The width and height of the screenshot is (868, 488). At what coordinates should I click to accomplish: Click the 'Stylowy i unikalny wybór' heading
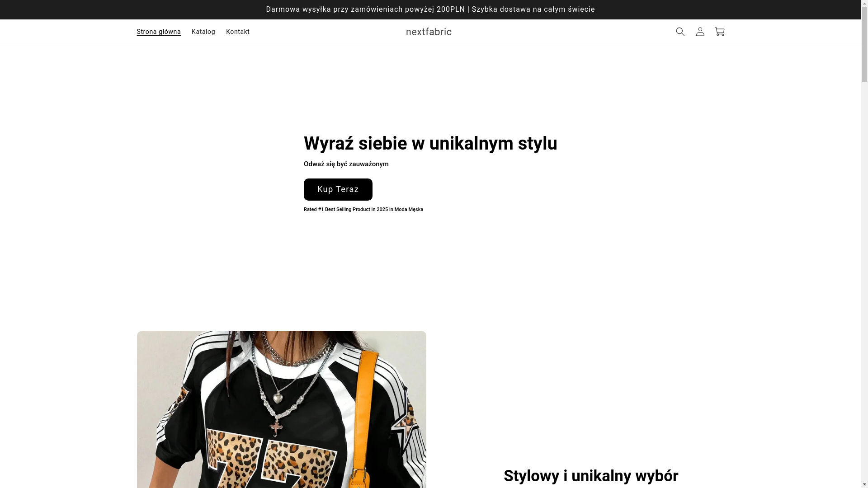[x=590, y=476]
